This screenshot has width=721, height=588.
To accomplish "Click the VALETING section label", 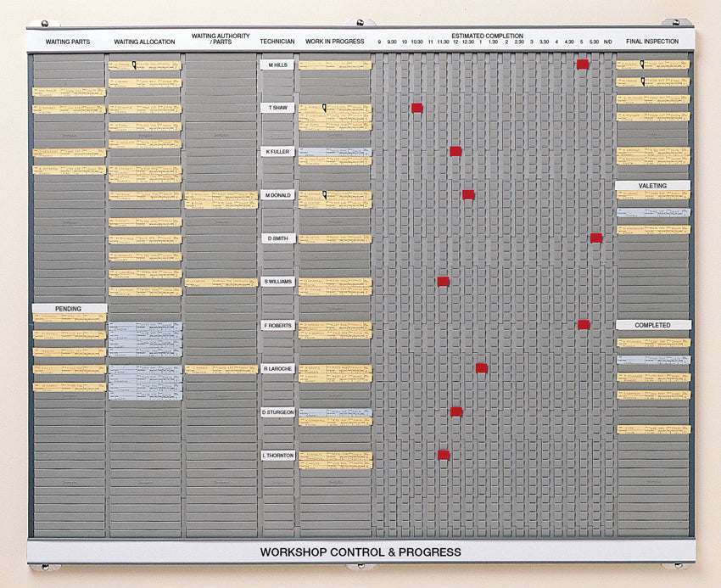I will click(x=651, y=185).
